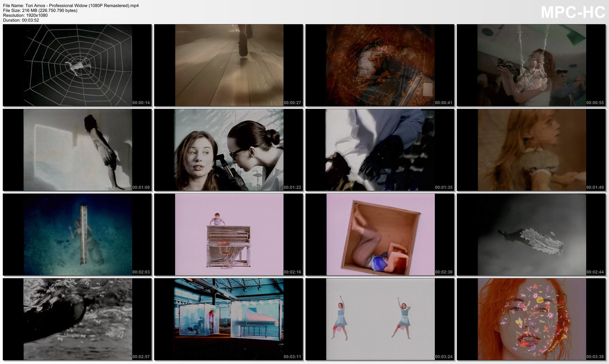Click the Resolution 1920x1080 text

[25, 15]
